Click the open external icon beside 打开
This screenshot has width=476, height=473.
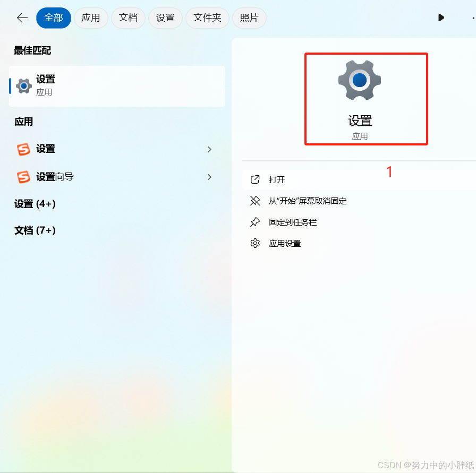[x=255, y=179]
